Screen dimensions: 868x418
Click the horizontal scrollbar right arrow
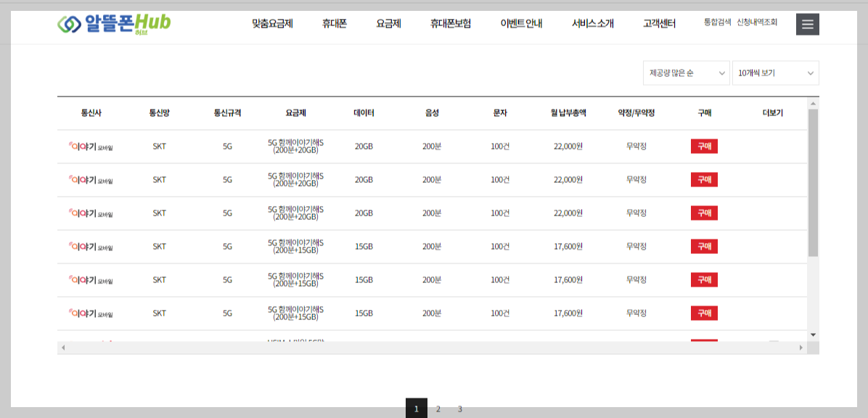click(801, 348)
